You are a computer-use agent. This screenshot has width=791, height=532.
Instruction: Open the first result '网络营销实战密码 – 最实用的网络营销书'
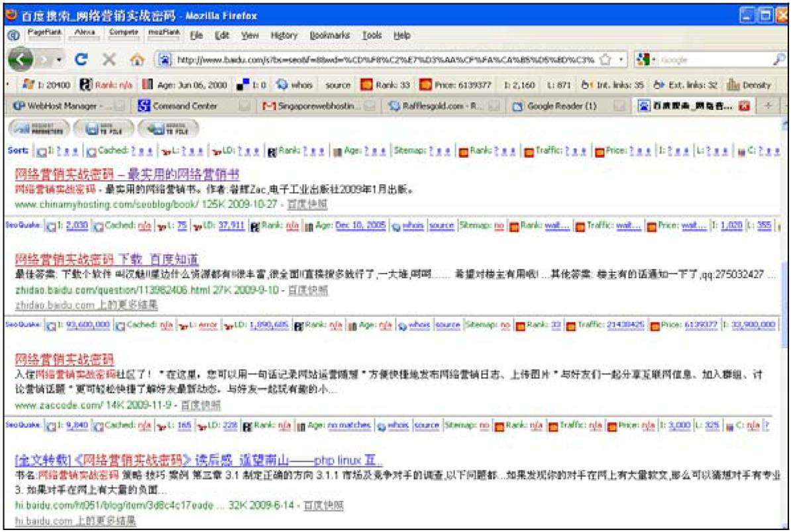(x=127, y=174)
